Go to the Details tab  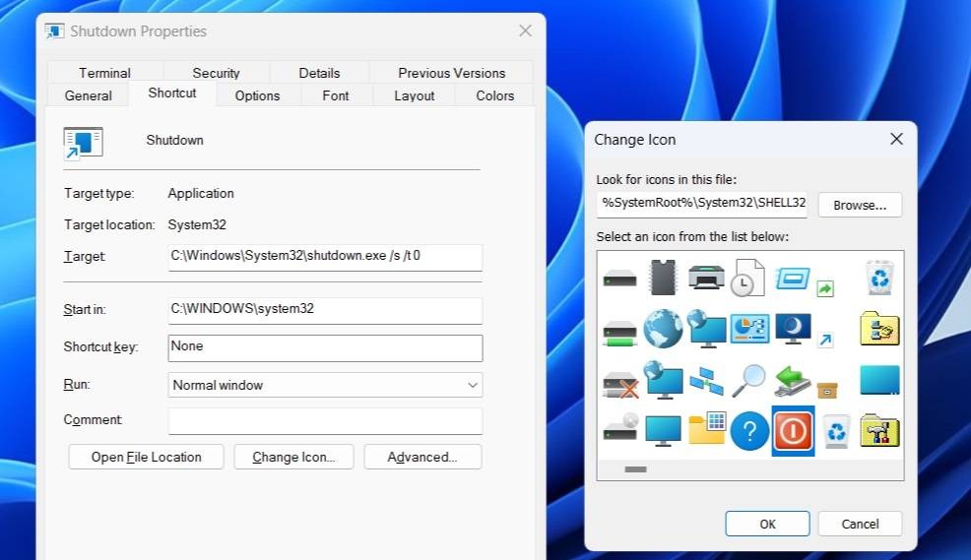pyautogui.click(x=319, y=73)
